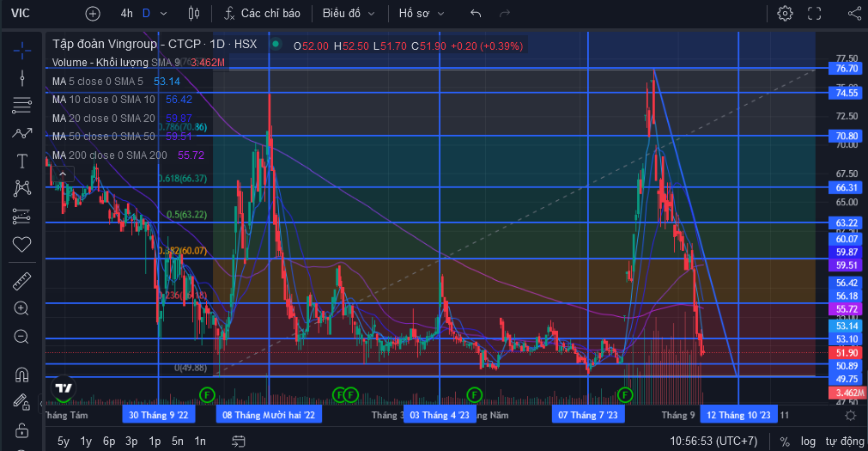Undo last chart action
Image resolution: width=868 pixels, height=451 pixels.
(x=476, y=13)
